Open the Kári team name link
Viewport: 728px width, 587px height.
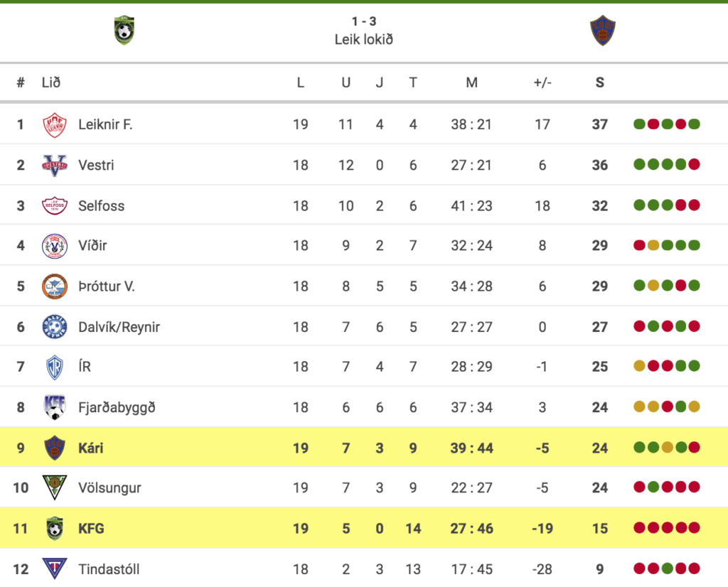(x=91, y=448)
